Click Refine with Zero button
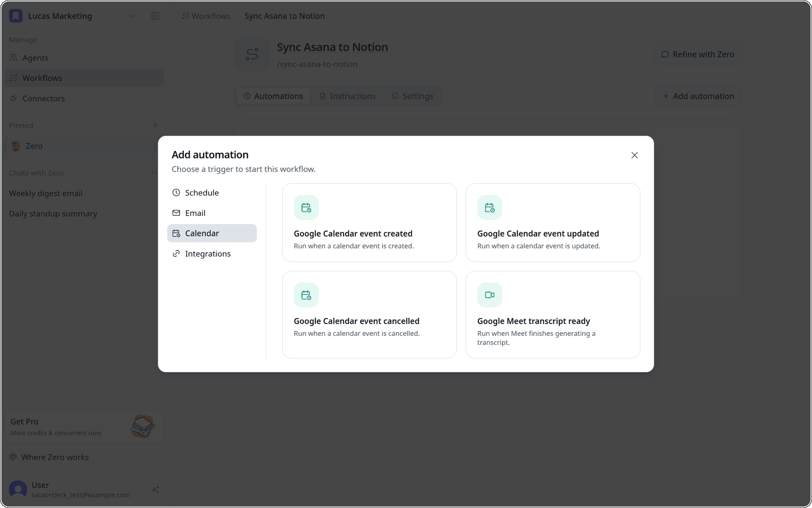This screenshot has width=812, height=508. tap(698, 54)
